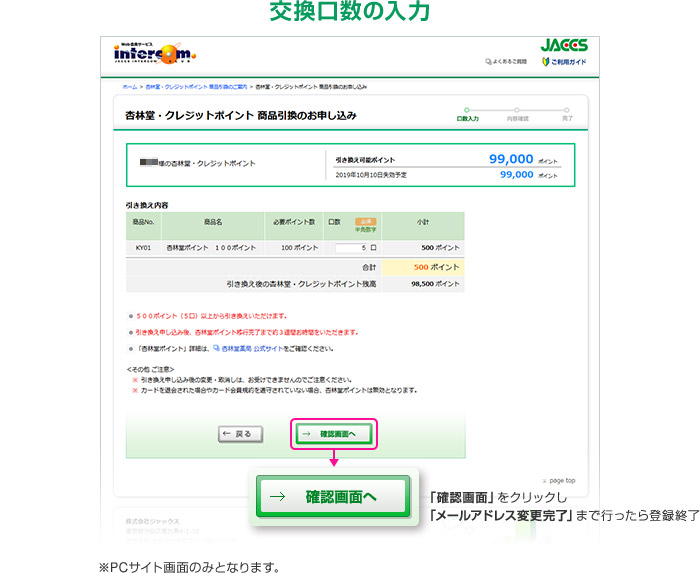700x573 pixels.
Task: Click the red ５００ポイント（５口）以上 notice
Action: tap(212, 316)
